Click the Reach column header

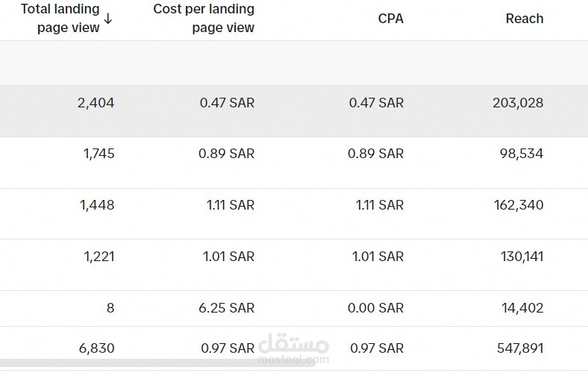point(524,19)
